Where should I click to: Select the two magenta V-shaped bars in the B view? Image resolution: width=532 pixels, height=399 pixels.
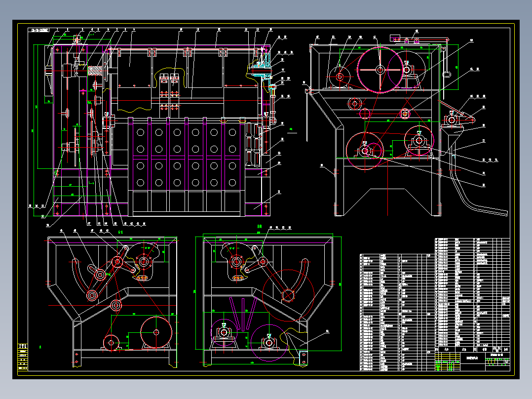[243, 314]
